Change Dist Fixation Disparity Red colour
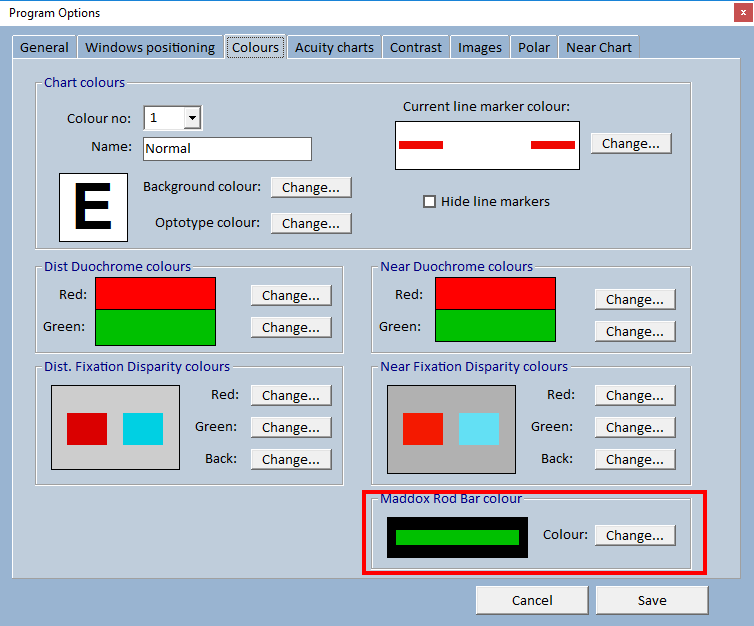The width and height of the screenshot is (754, 626). [x=291, y=395]
